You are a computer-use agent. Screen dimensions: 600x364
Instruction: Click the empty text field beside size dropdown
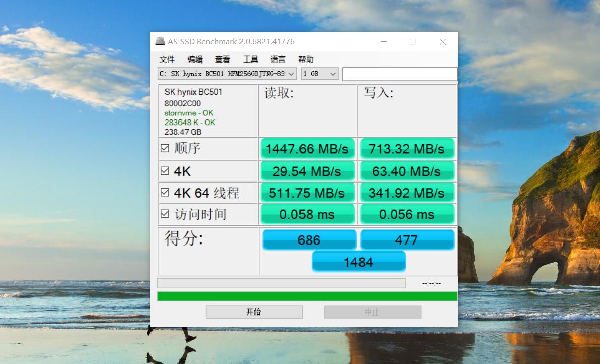tap(399, 74)
